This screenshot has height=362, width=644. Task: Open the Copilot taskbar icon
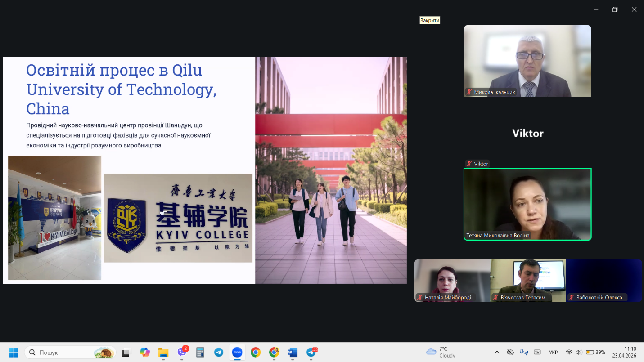[144, 353]
